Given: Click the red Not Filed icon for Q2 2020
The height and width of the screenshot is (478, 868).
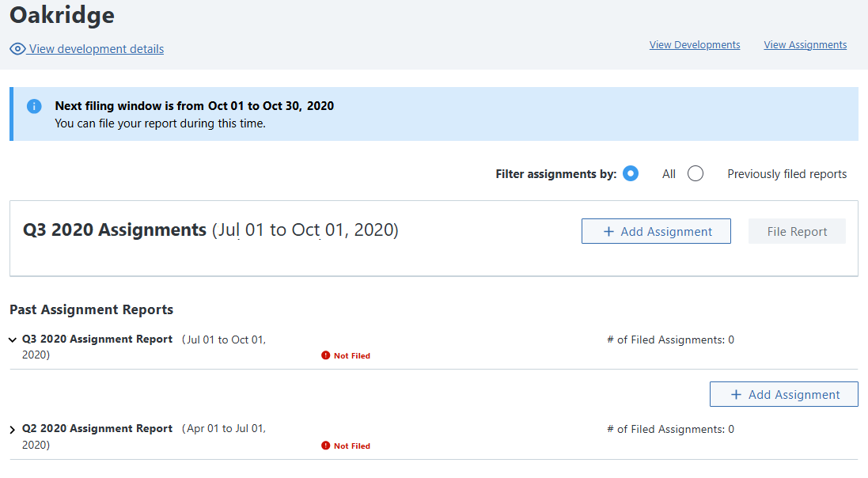Looking at the screenshot, I should [x=326, y=446].
